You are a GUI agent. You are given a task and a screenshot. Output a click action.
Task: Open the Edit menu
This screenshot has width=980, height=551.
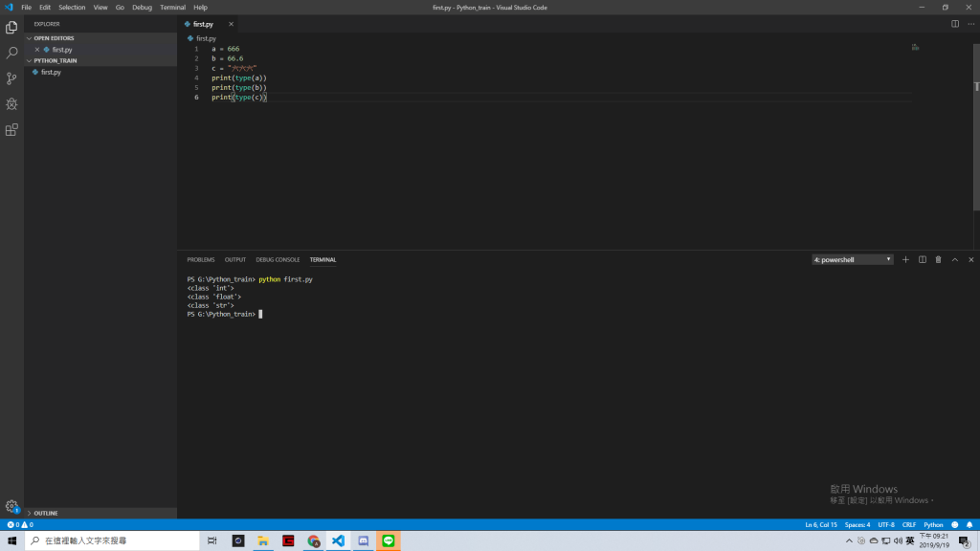(45, 8)
